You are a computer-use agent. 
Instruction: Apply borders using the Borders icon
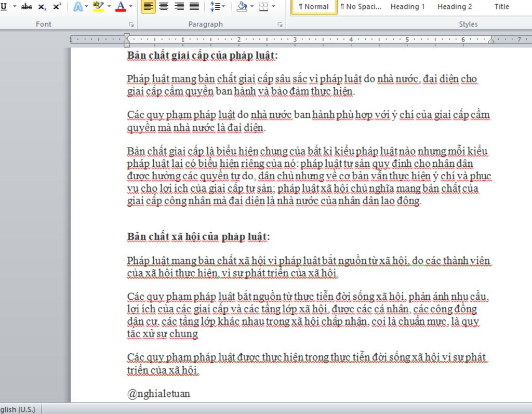[x=263, y=7]
